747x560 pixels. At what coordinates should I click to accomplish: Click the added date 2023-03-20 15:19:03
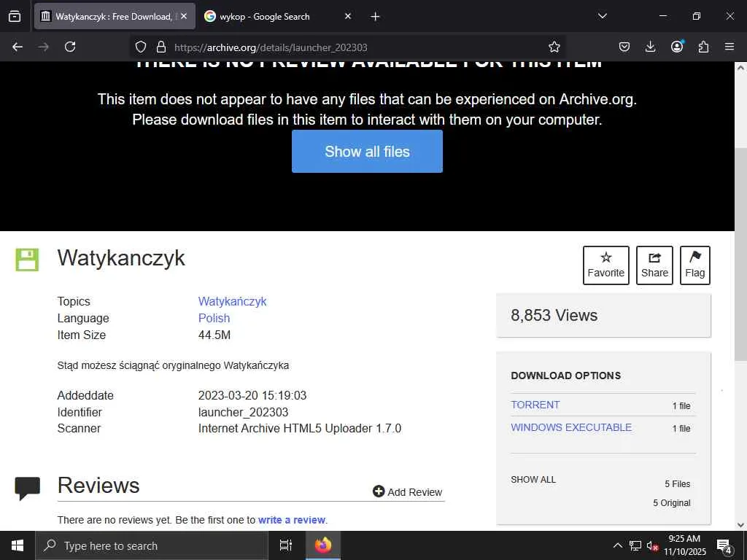(x=252, y=396)
